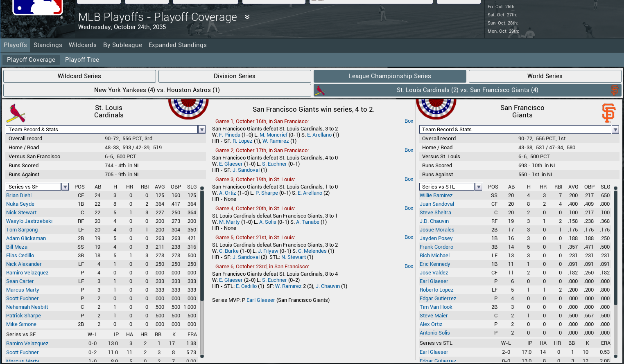Open the Series vs STL dropdown
The width and height of the screenshot is (624, 364).
(478, 187)
